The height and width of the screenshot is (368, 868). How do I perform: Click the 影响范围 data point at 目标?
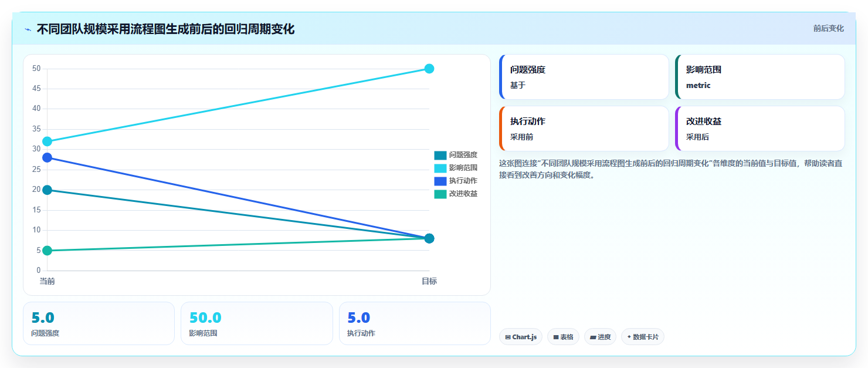pos(429,69)
